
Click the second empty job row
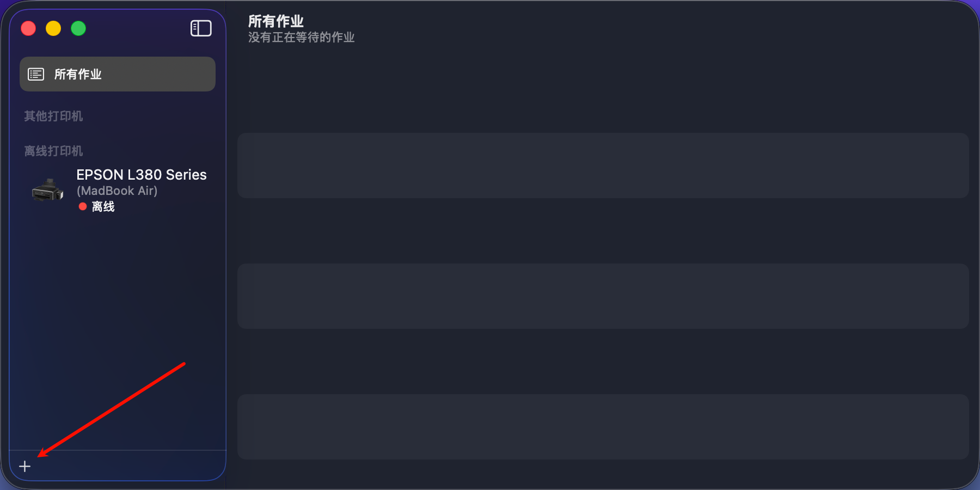tap(603, 296)
